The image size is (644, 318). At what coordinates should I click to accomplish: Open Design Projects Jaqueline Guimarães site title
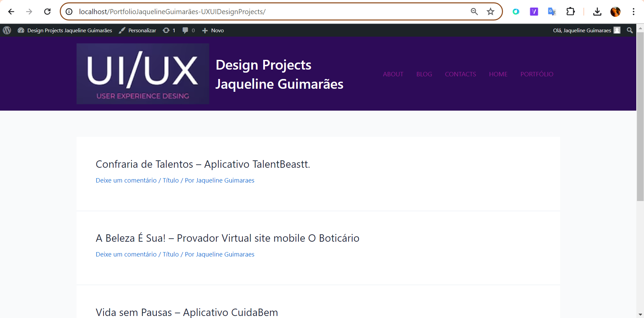pyautogui.click(x=279, y=74)
